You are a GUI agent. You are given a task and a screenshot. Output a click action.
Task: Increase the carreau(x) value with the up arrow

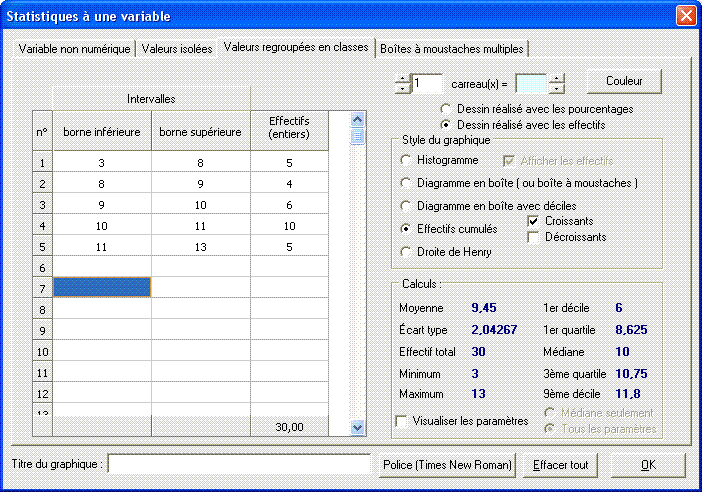pyautogui.click(x=557, y=78)
